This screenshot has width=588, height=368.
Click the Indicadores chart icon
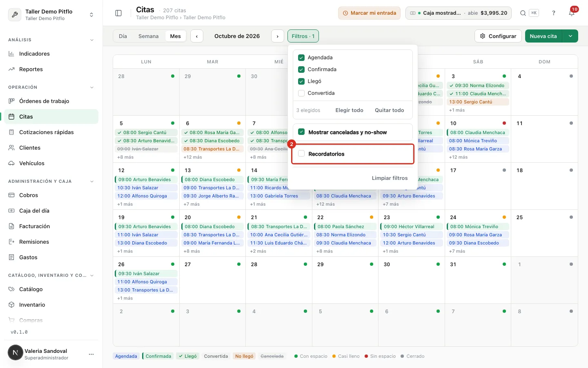[11, 54]
